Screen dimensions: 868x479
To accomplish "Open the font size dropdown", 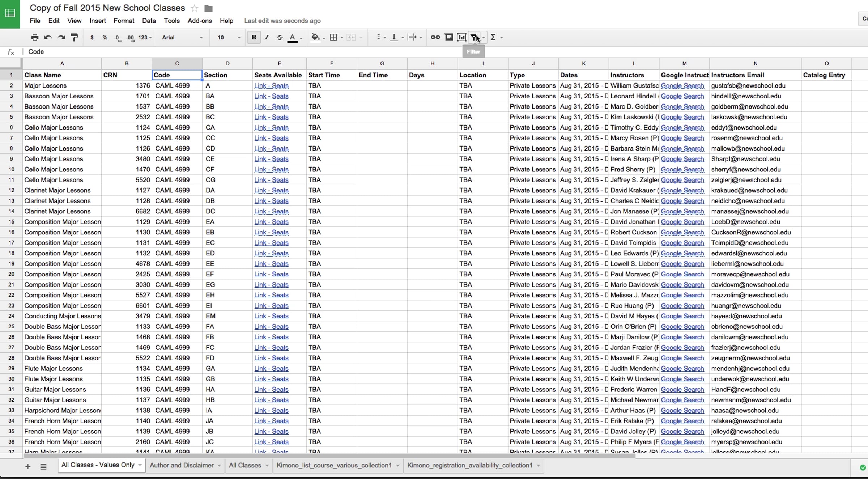I will coord(229,38).
